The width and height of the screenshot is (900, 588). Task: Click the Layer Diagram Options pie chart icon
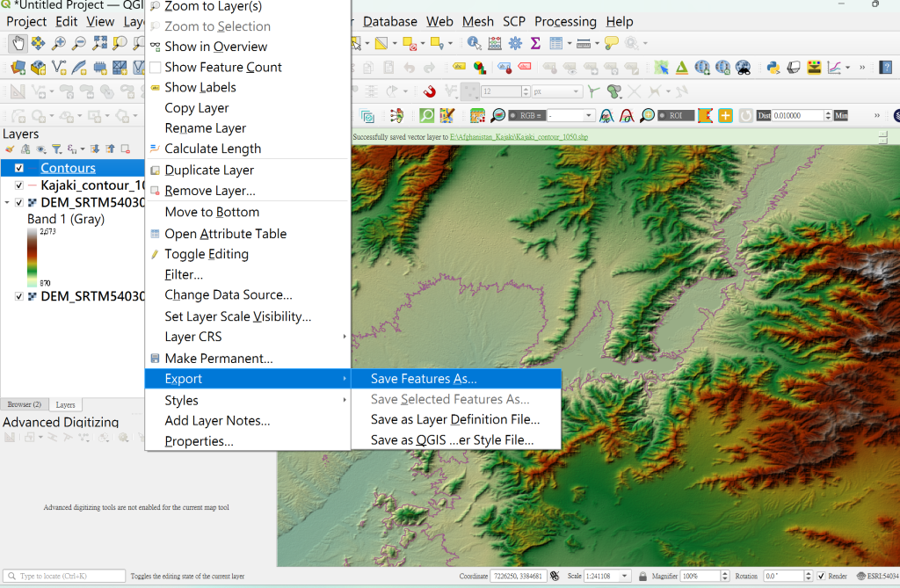[x=480, y=68]
